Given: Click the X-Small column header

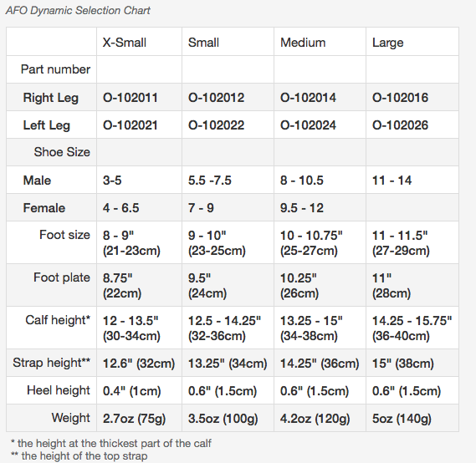Looking at the screenshot, I should [125, 43].
